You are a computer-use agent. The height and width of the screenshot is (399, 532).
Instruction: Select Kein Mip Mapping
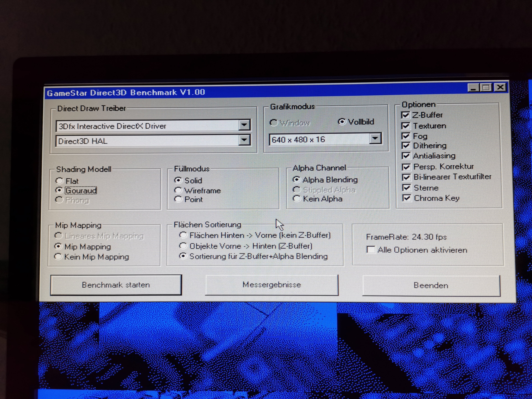(58, 257)
